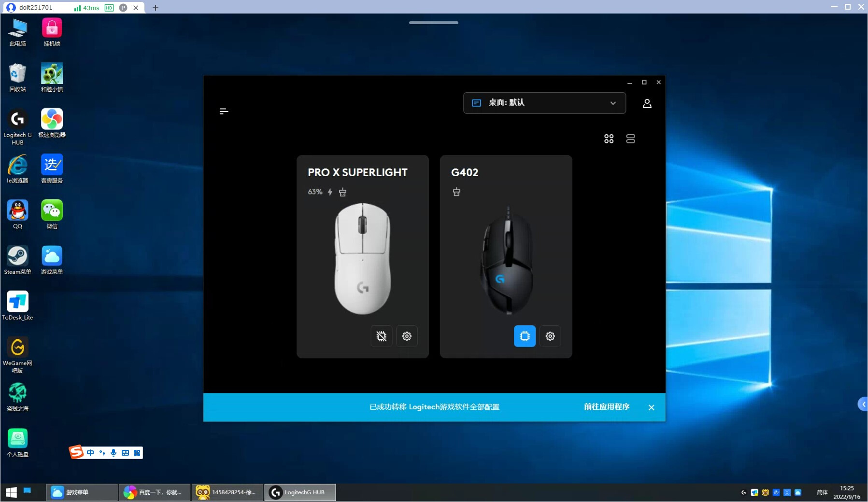Open settings gear for PRO X SUPERLIGHT
Image resolution: width=868 pixels, height=502 pixels.
(407, 336)
